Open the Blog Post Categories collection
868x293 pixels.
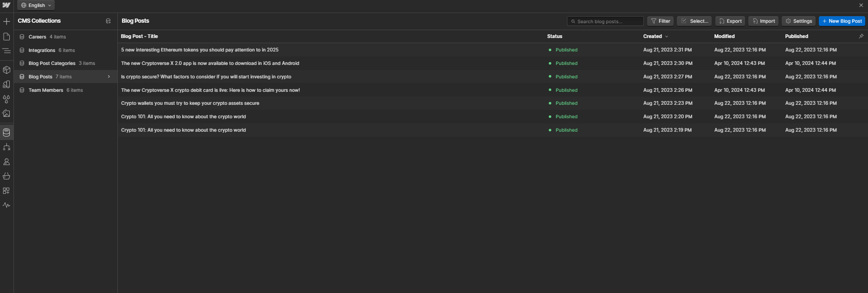[65, 63]
